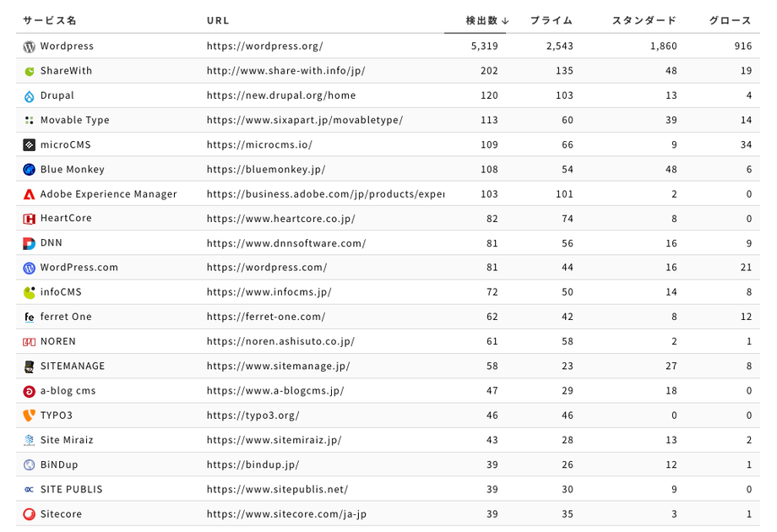Sort by グロース column header
This screenshot has width=777, height=532.
pos(730,20)
